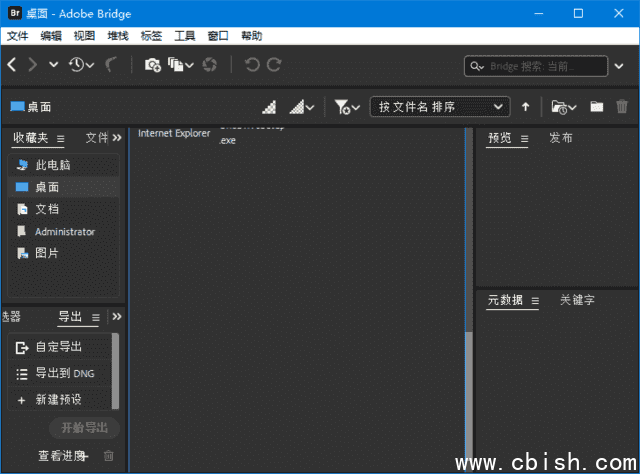Open the 导出 panel menu icon
The height and width of the screenshot is (474, 640).
click(96, 317)
